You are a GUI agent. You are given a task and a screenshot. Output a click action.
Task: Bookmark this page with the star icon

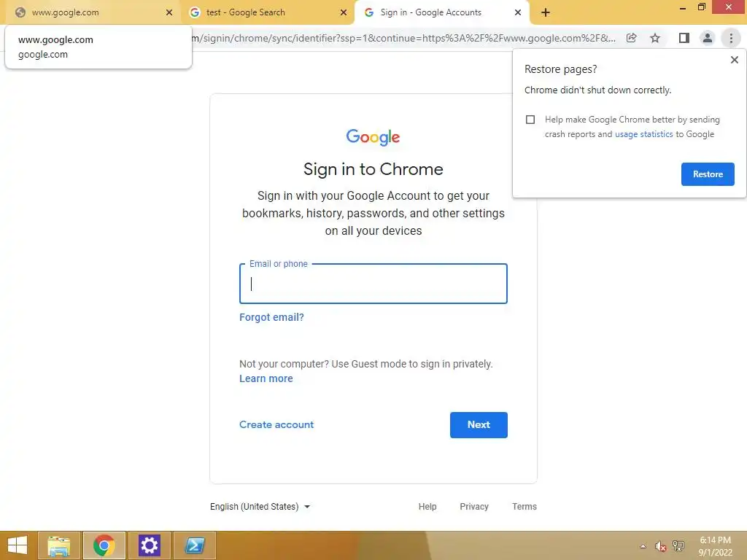655,38
